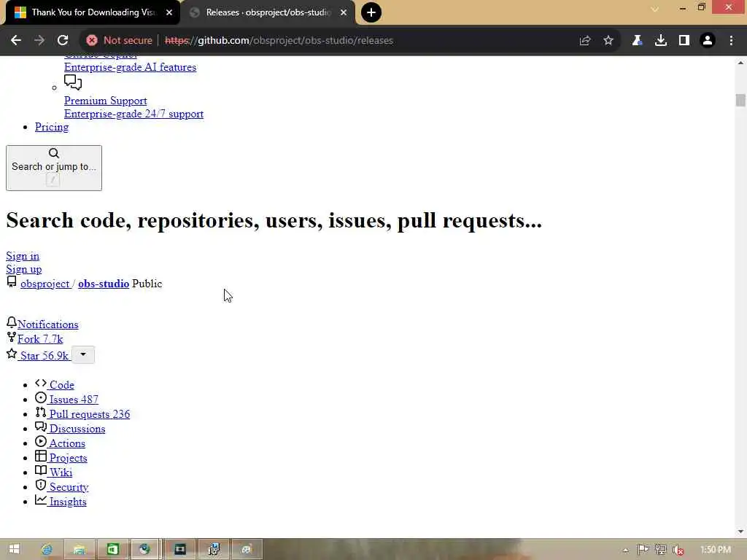Viewport: 747px width, 560px height.
Task: Open the downloads icon in toolbar
Action: [661, 41]
